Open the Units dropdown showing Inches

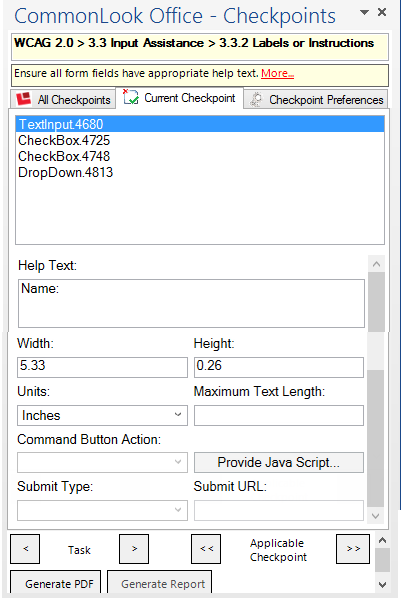102,415
